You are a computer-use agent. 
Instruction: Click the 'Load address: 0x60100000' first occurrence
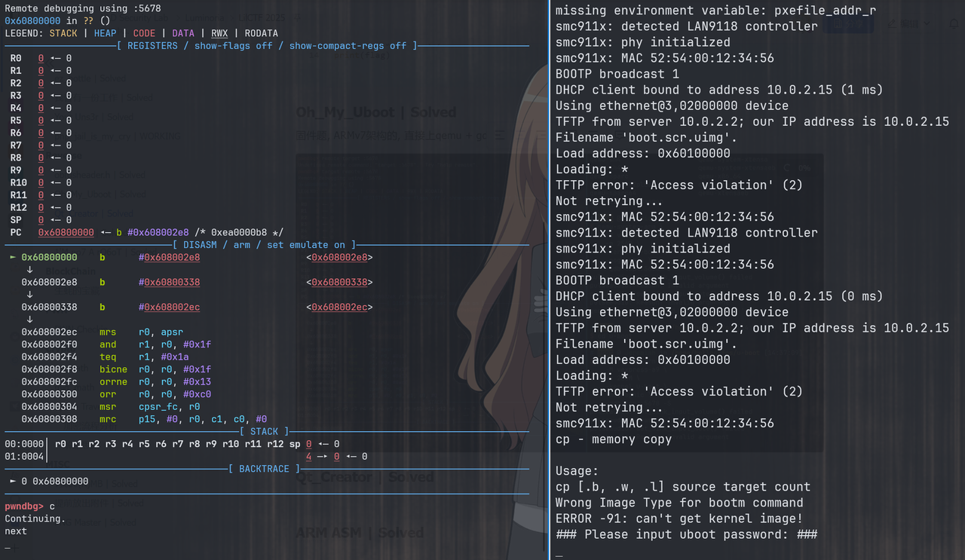tap(642, 153)
